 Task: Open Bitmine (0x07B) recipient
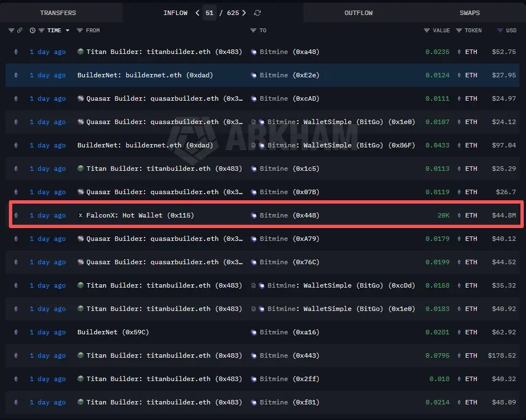[x=290, y=192]
